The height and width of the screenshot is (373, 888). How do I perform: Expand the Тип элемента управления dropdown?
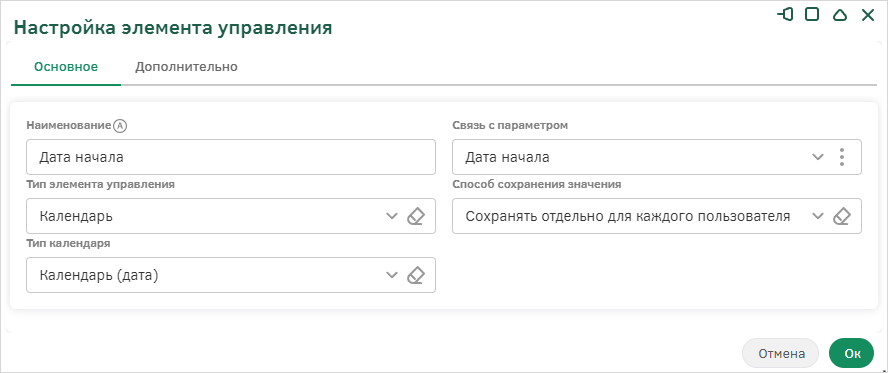(392, 216)
